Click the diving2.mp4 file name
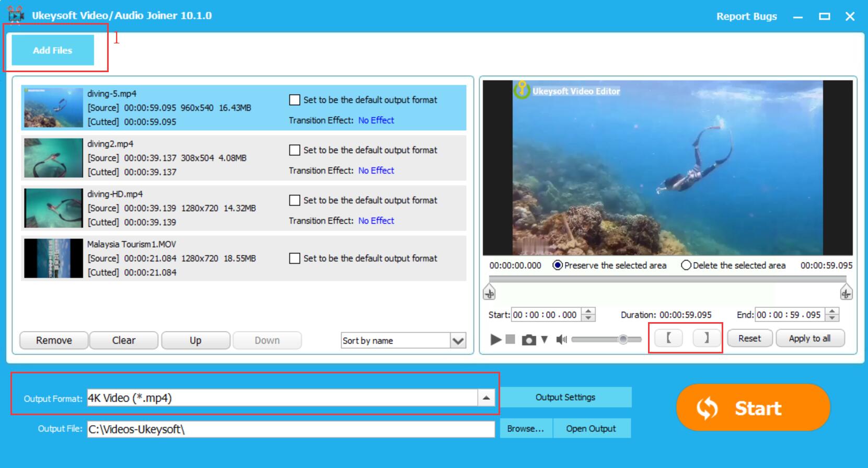Image resolution: width=868 pixels, height=468 pixels. point(110,144)
